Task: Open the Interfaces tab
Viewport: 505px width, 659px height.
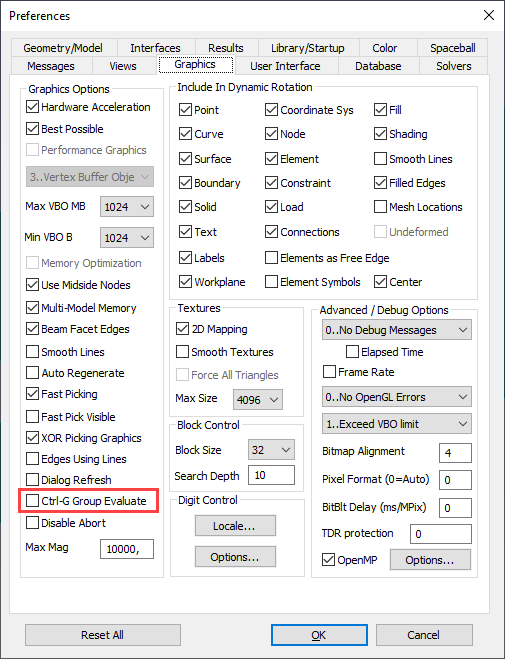Action: [x=155, y=48]
